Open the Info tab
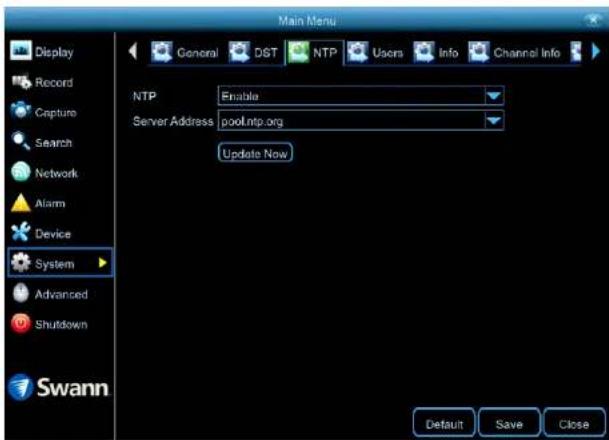The height and width of the screenshot is (440, 609). [x=448, y=53]
